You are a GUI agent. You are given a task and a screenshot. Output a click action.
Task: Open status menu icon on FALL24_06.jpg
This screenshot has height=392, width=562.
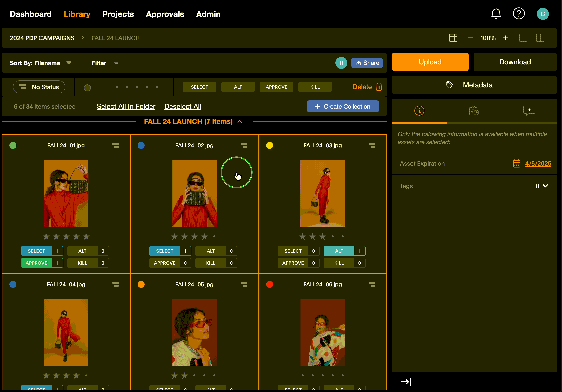[x=372, y=284]
